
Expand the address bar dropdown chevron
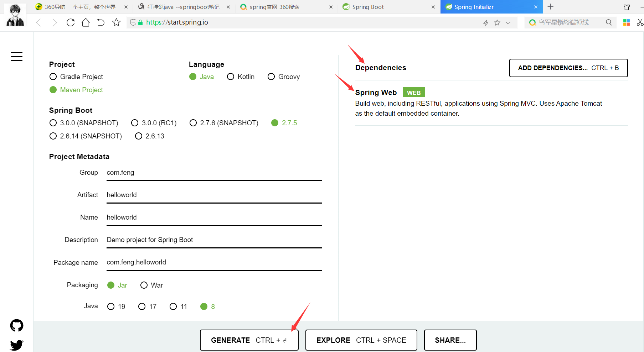pos(508,23)
